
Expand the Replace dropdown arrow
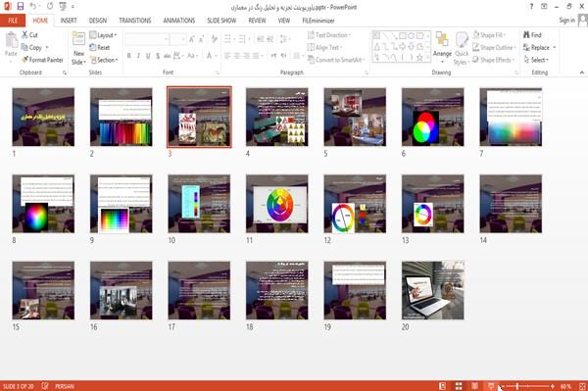555,48
